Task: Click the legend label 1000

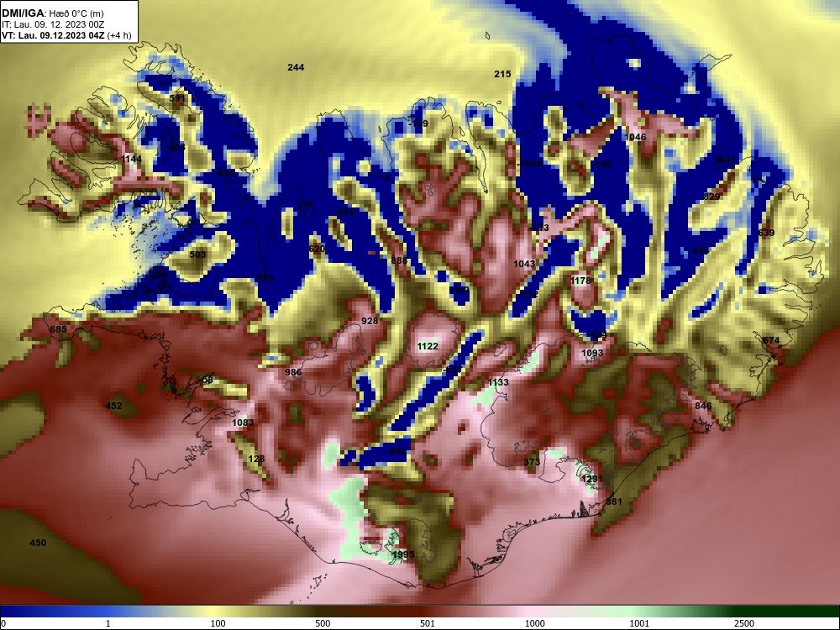Action: 534,623
